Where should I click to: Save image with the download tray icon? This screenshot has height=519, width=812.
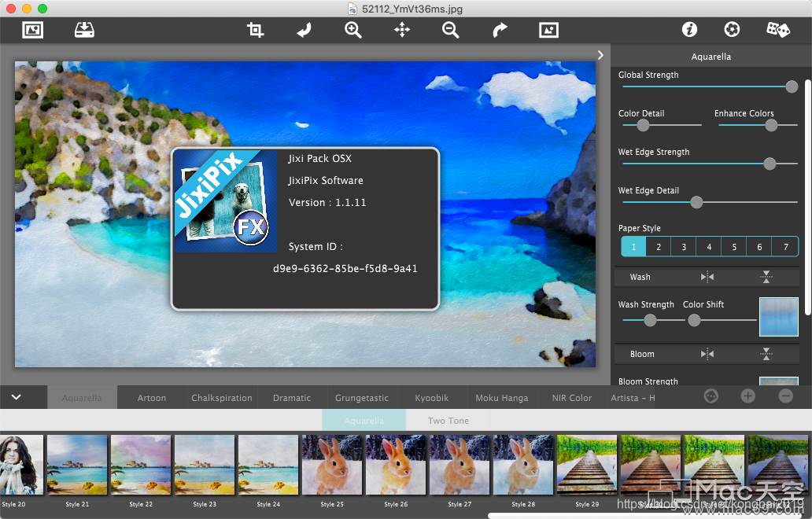[x=84, y=30]
